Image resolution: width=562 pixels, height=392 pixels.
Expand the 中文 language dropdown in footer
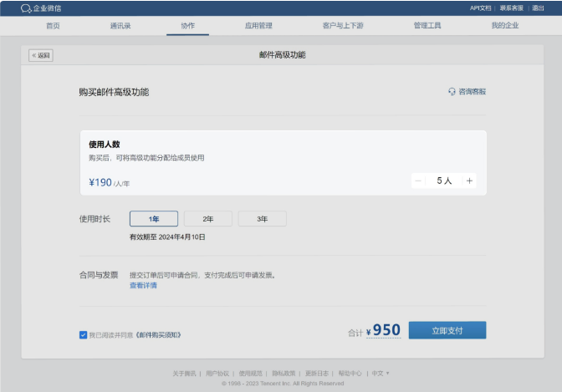tap(381, 373)
